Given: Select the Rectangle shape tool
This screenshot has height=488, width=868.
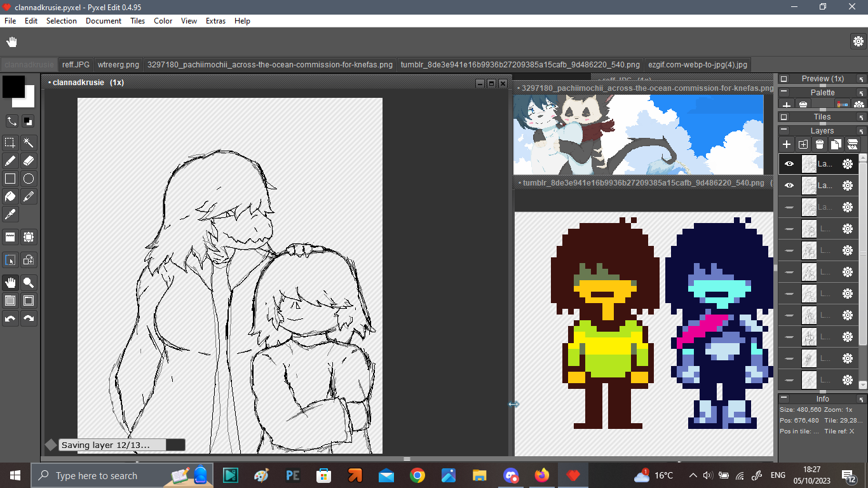Looking at the screenshot, I should pos(10,179).
